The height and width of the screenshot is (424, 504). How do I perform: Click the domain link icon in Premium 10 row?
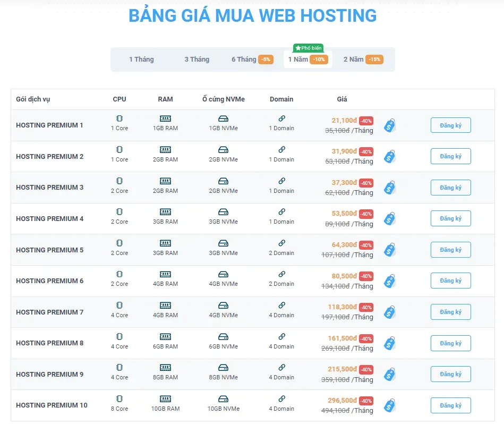(281, 398)
